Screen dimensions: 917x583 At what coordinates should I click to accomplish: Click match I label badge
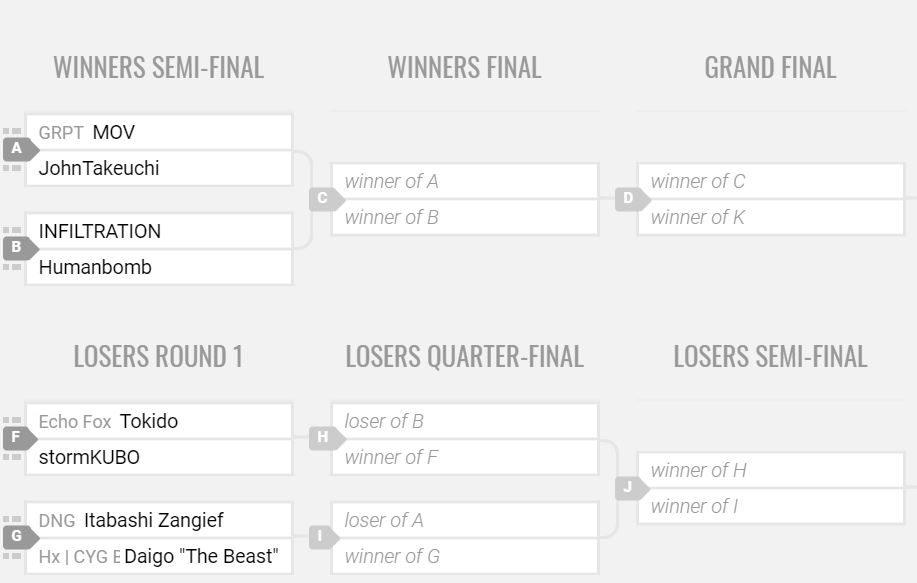323,537
